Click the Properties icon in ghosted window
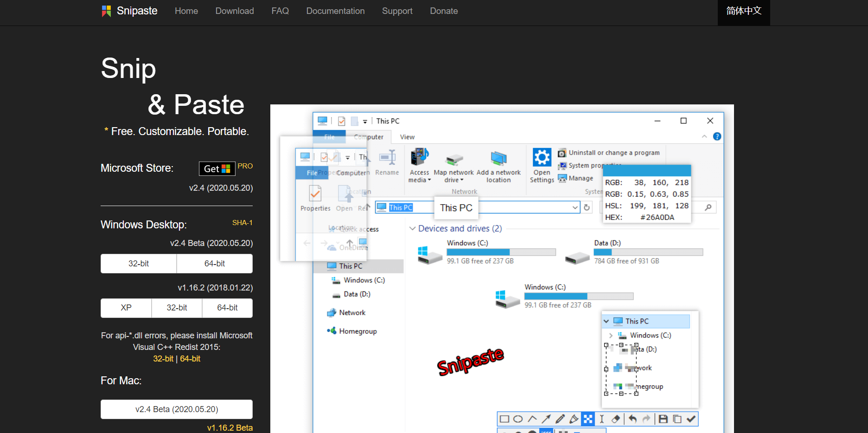 tap(315, 193)
